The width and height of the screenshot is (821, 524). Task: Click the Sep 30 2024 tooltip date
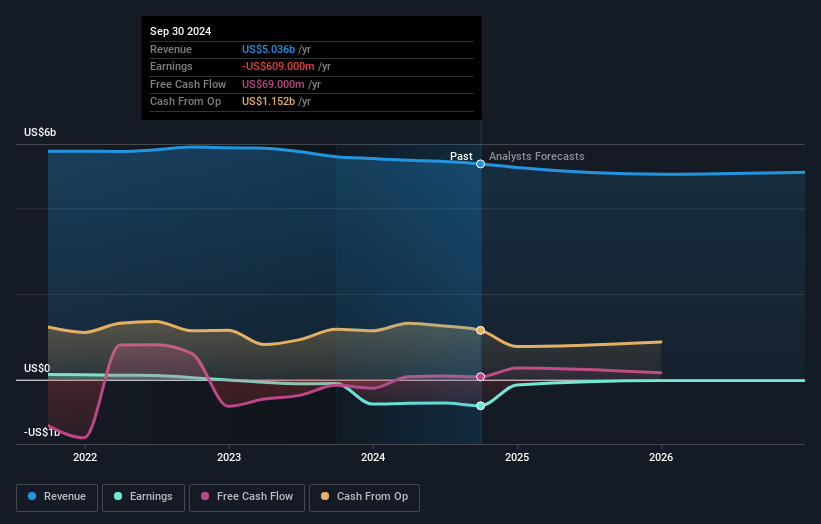(x=181, y=31)
